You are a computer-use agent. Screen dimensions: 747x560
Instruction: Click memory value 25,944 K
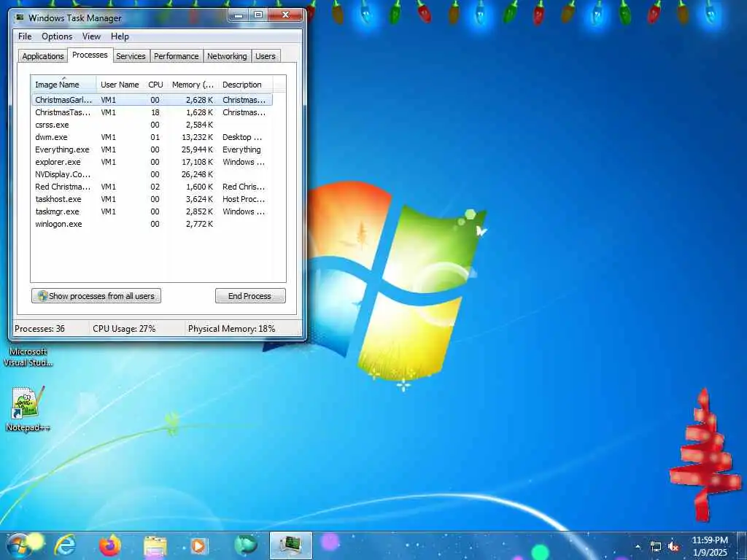tap(197, 149)
